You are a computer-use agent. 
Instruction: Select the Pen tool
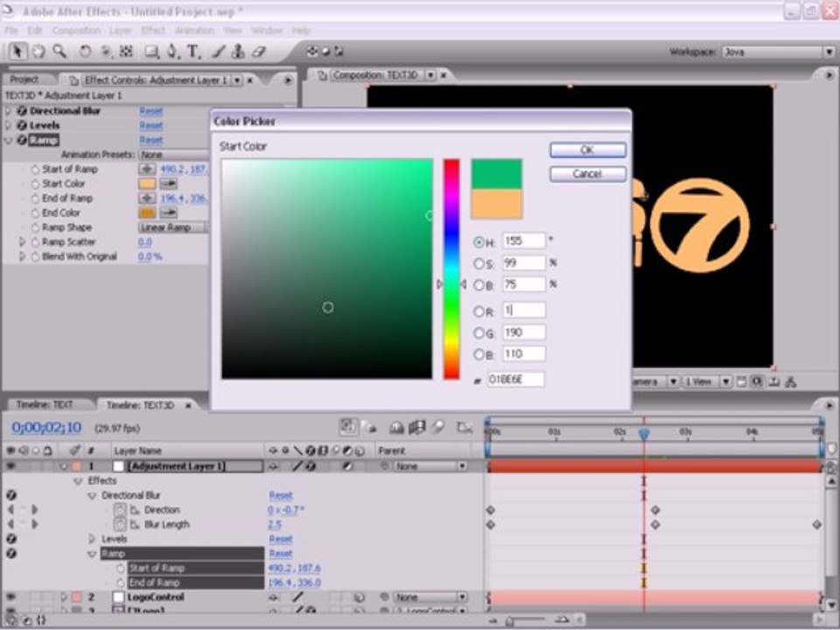coord(172,52)
